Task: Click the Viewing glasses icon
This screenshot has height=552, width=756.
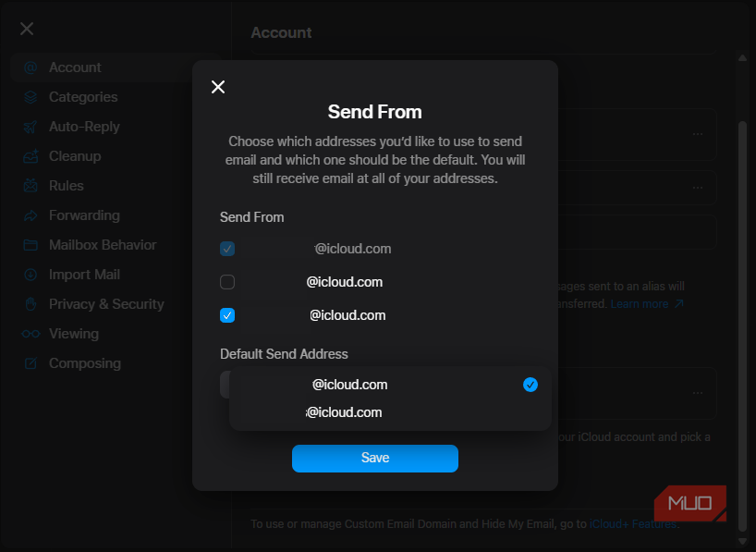Action: [x=30, y=333]
